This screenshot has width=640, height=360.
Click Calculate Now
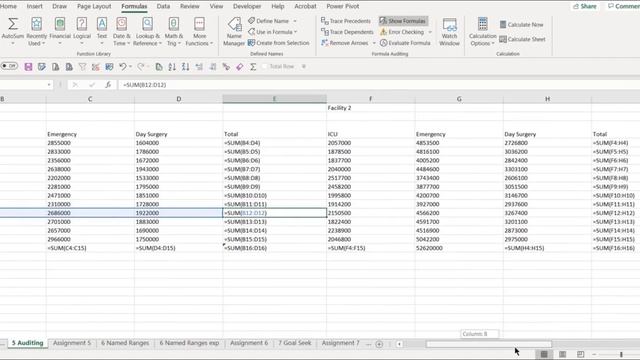pos(521,24)
